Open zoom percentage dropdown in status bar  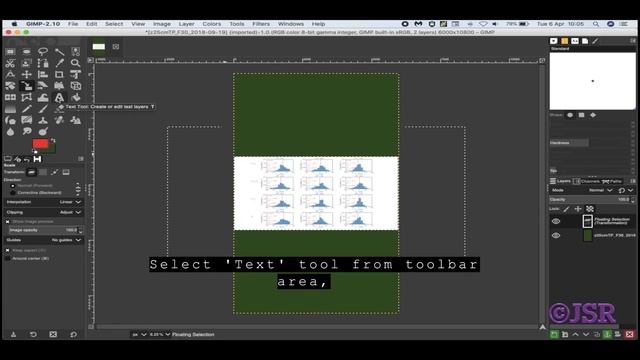pos(160,334)
